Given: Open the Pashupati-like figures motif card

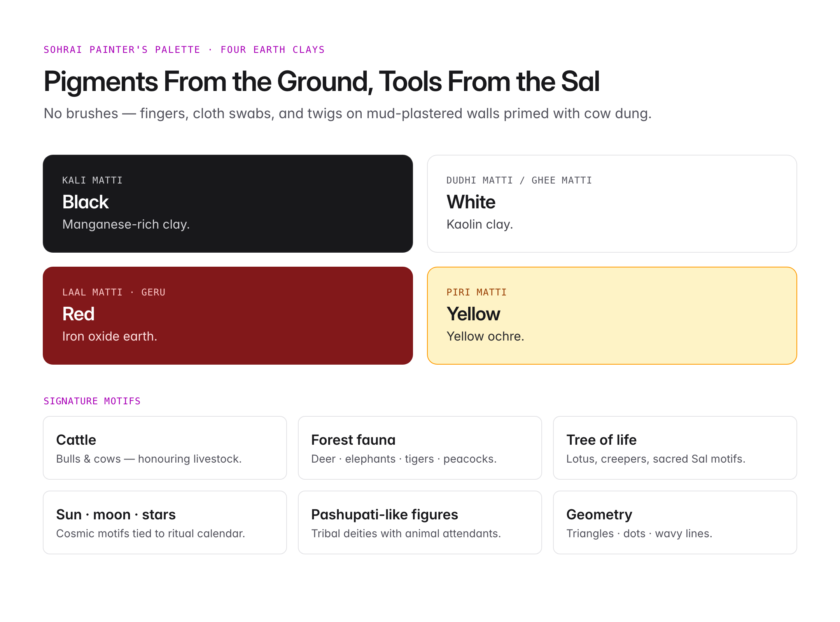Looking at the screenshot, I should 420,522.
